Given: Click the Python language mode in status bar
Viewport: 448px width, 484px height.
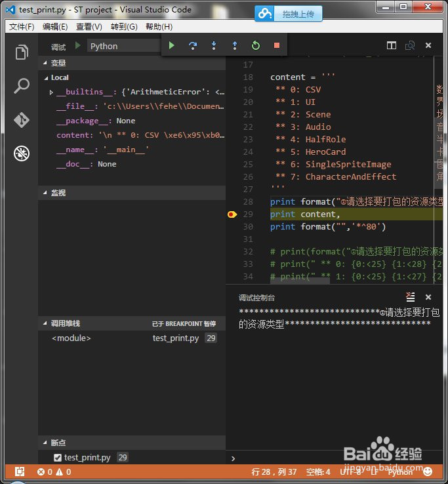Looking at the screenshot, I should (x=400, y=472).
